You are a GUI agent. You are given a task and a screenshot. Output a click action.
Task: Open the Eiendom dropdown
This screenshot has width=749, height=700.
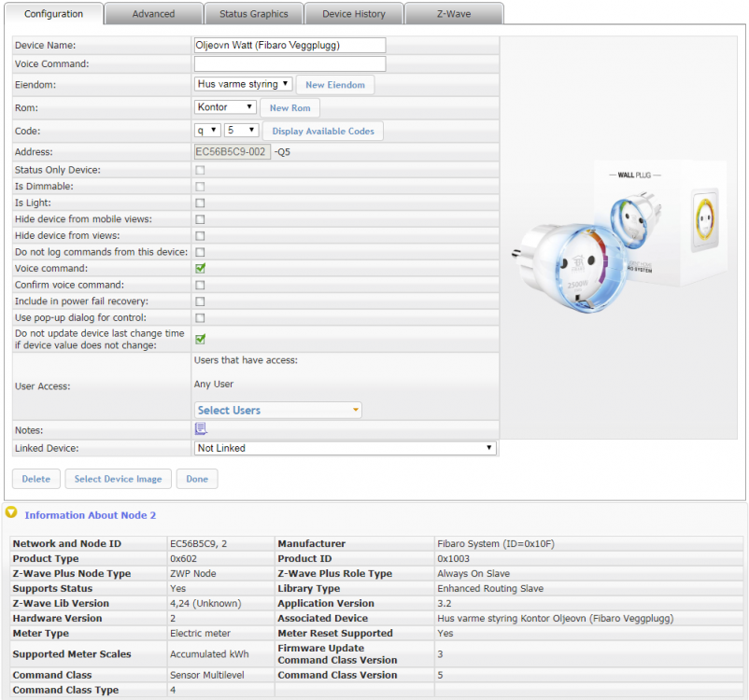pyautogui.click(x=243, y=84)
